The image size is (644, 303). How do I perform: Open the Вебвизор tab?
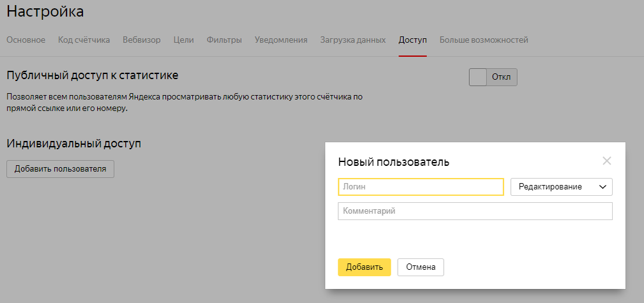click(x=142, y=40)
